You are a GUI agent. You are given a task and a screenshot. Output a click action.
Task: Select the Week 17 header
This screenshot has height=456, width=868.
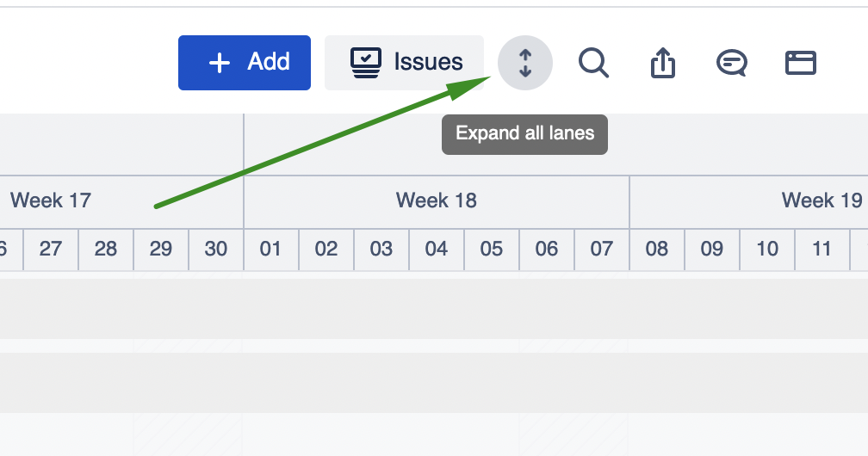(x=51, y=201)
